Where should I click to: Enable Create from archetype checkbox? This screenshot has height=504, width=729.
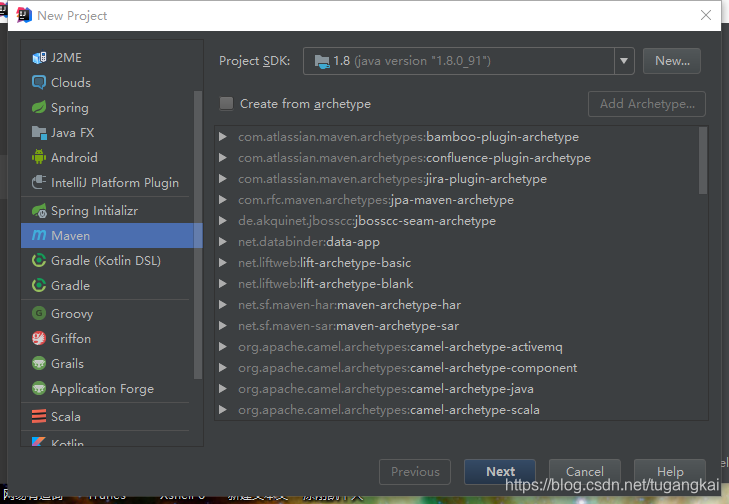click(226, 103)
